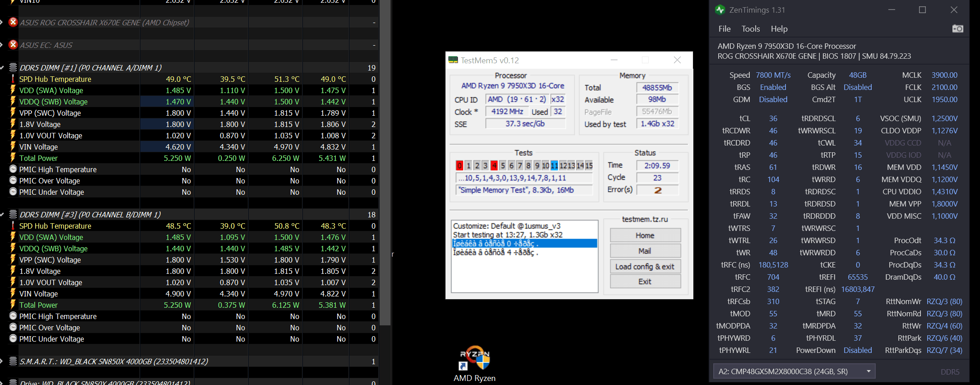Click DIMM #1 SPD Hub Temperature thermometer icon
The image size is (980, 385).
[x=13, y=79]
